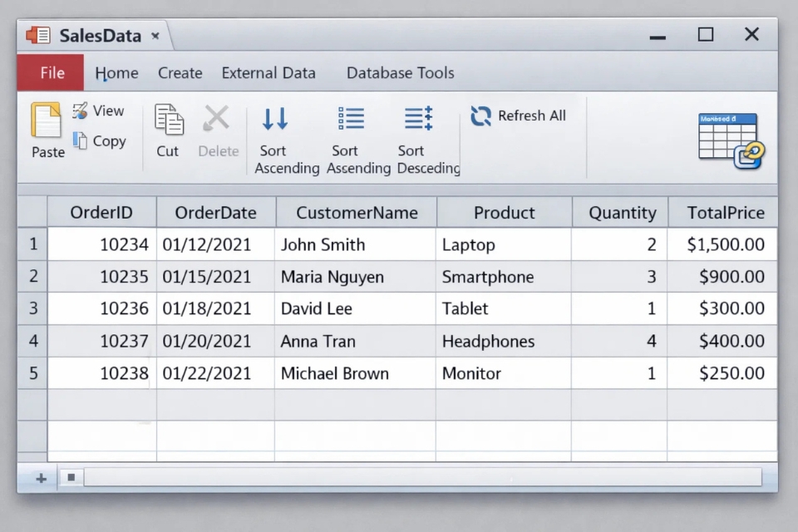Click the Refresh All label
The width and height of the screenshot is (798, 532).
coord(532,116)
